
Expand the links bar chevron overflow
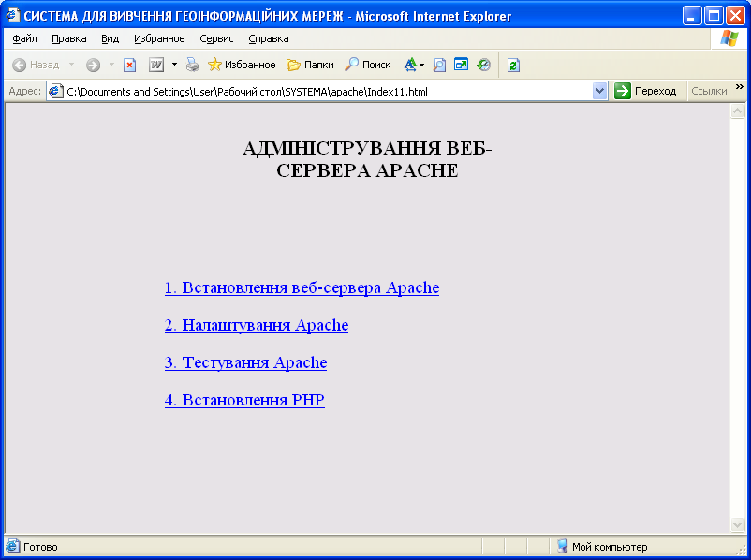coord(740,87)
